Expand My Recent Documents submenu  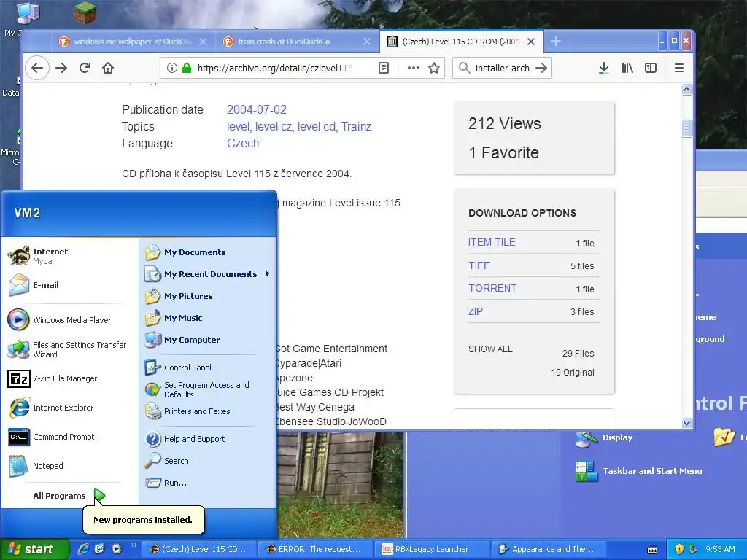(x=208, y=274)
